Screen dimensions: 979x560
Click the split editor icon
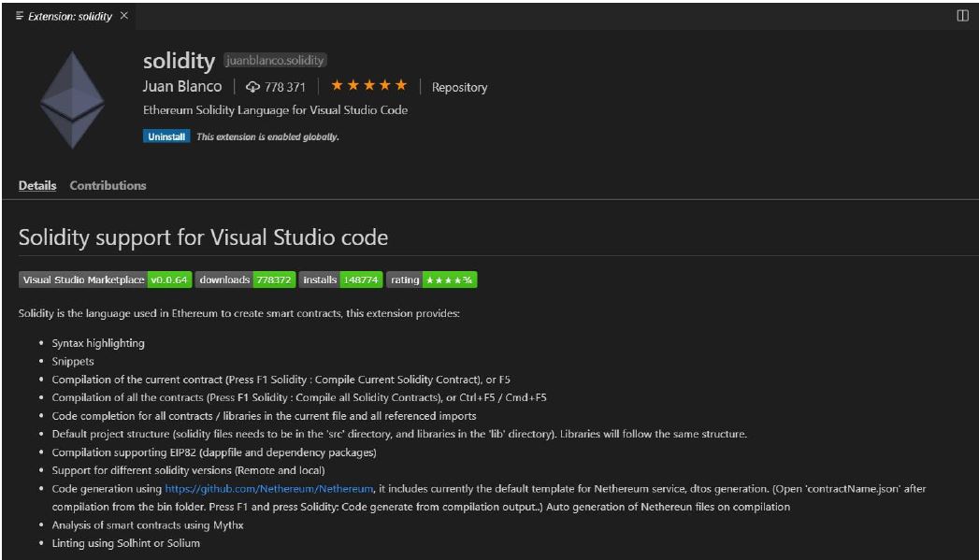click(962, 16)
